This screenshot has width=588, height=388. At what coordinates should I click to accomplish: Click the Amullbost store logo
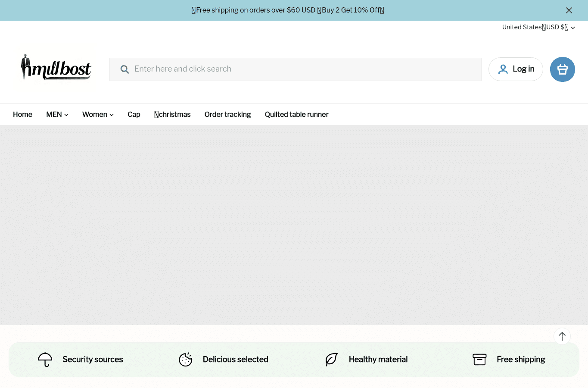[56, 68]
